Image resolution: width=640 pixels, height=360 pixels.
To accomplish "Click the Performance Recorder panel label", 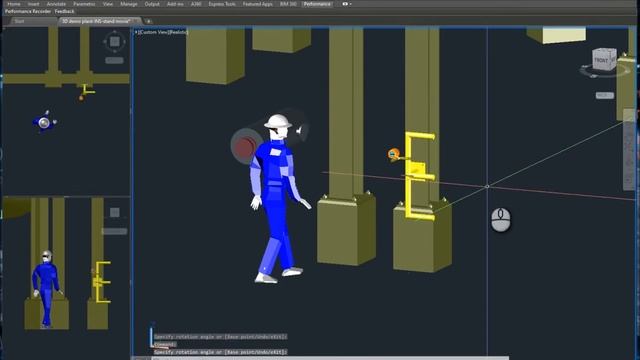I will click(x=28, y=11).
